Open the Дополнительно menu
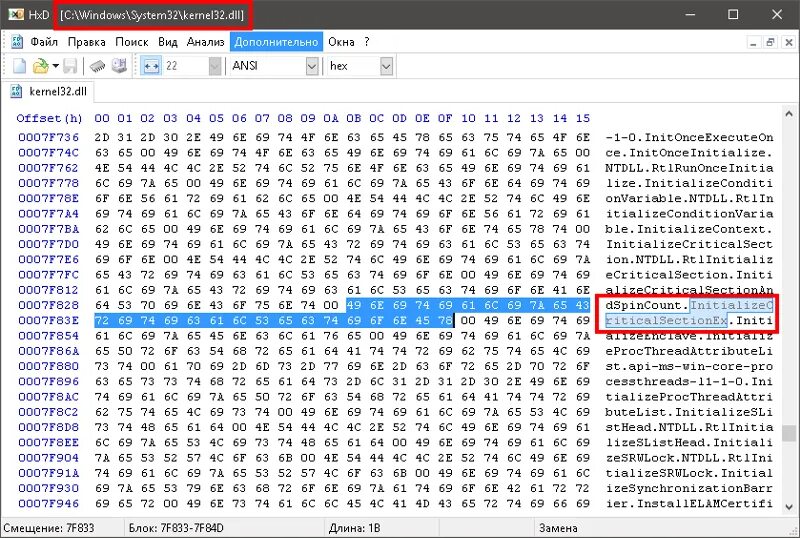This screenshot has height=538, width=800. pos(276,42)
